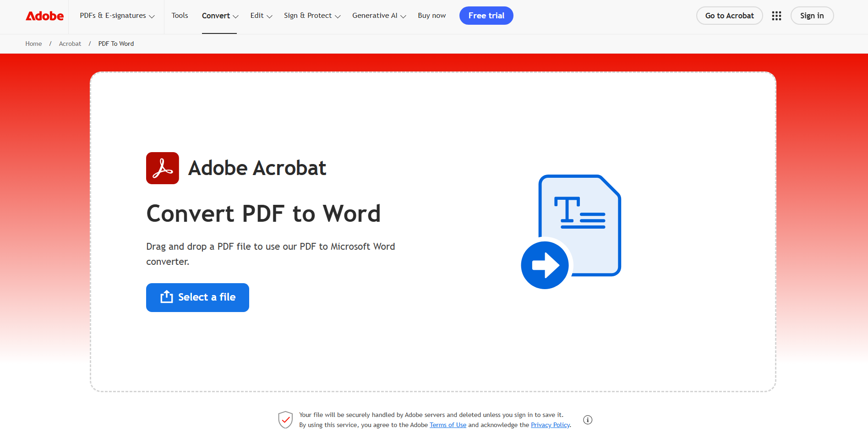Viewport: 868px width, 433px height.
Task: Click the 'Drag and drop a PDF file' description
Action: (270, 254)
